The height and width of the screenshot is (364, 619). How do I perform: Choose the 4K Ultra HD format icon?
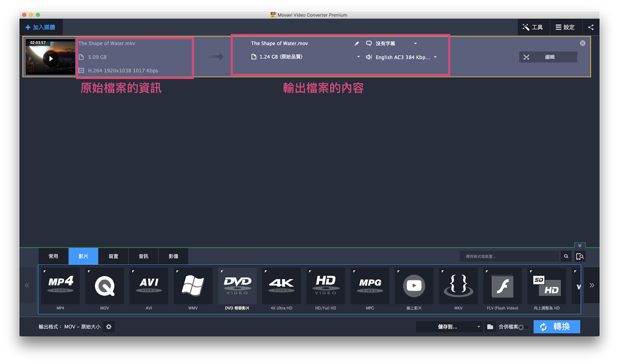[x=281, y=286]
